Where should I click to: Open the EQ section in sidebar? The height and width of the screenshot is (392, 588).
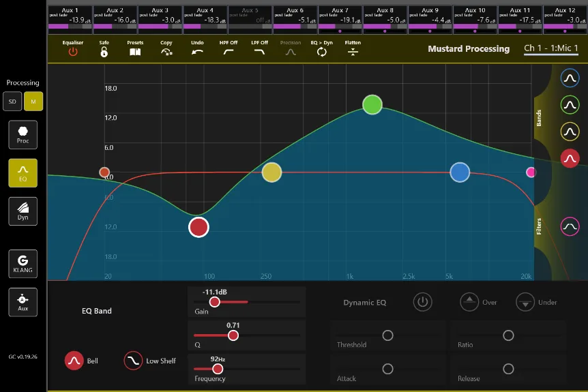coord(23,173)
